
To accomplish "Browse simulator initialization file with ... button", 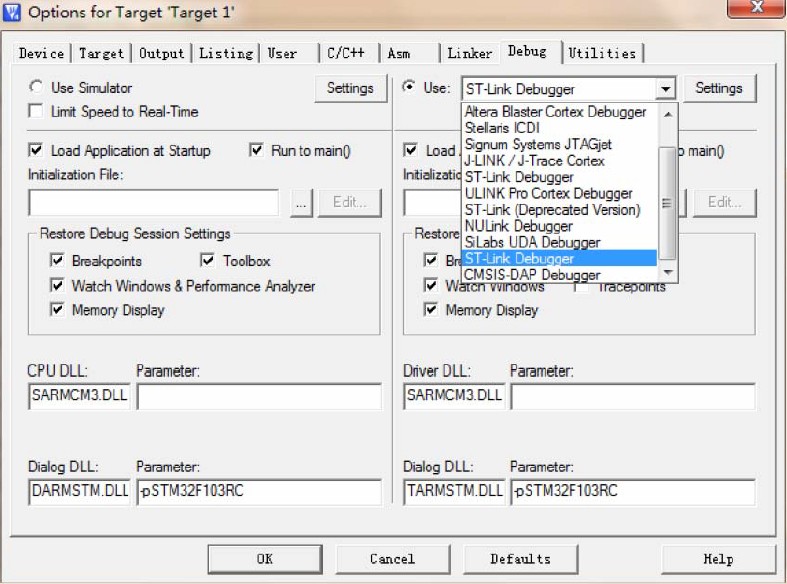I will [x=301, y=203].
